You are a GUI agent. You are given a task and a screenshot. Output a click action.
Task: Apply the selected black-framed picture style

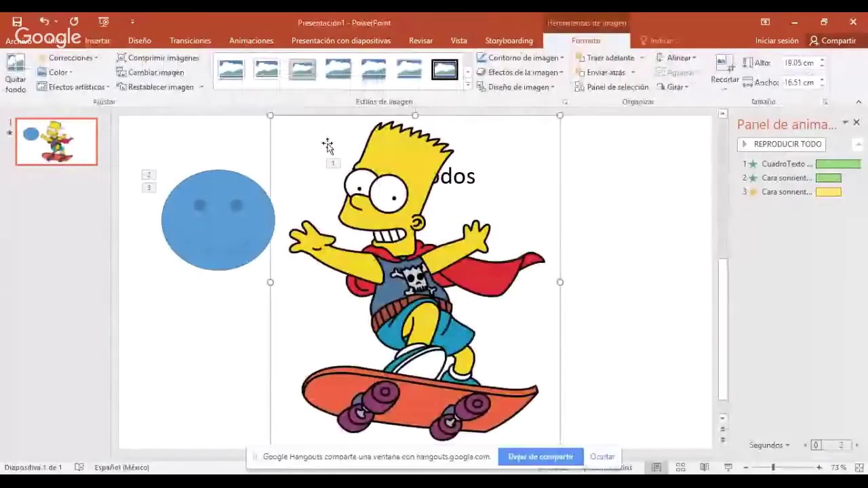(445, 69)
